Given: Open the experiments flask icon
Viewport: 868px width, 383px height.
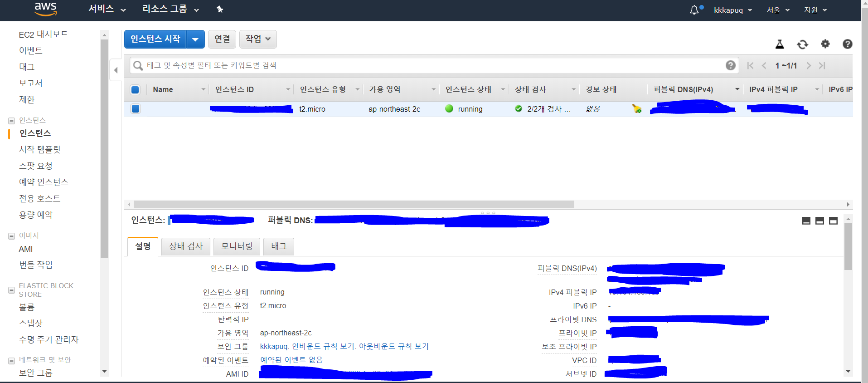Looking at the screenshot, I should point(780,44).
